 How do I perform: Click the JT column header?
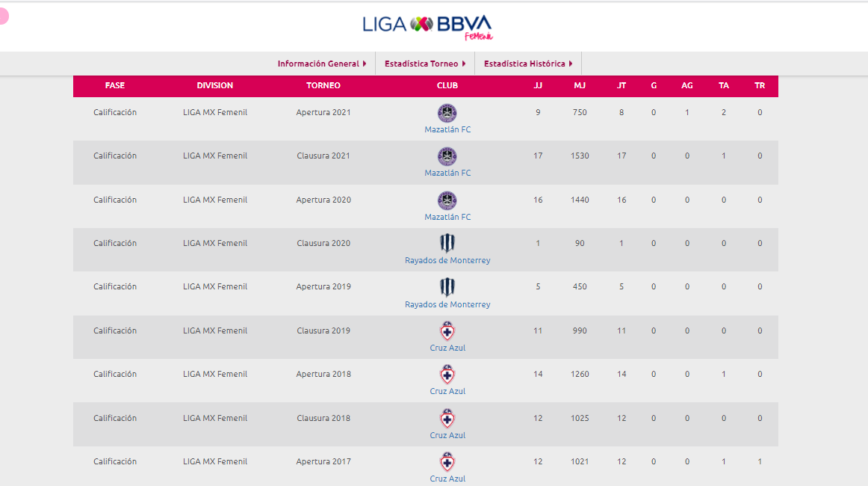pyautogui.click(x=621, y=85)
